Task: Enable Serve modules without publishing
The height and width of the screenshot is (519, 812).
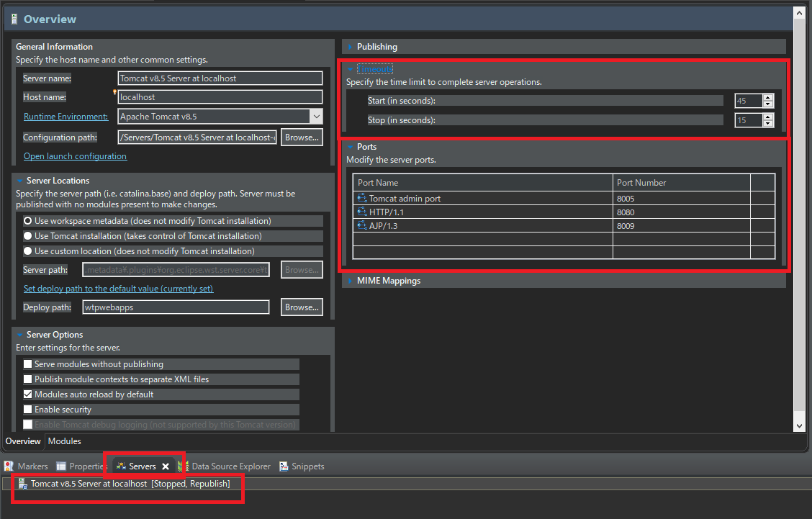Action: pyautogui.click(x=28, y=364)
